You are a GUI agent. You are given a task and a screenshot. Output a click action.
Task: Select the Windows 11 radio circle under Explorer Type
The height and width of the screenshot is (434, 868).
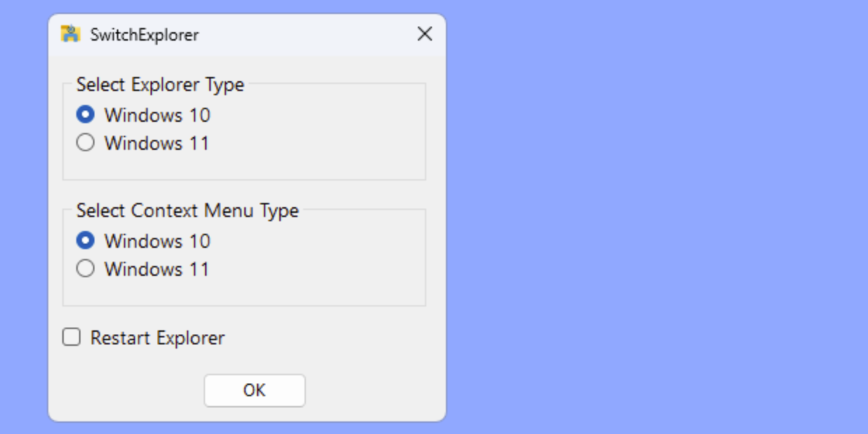(85, 143)
